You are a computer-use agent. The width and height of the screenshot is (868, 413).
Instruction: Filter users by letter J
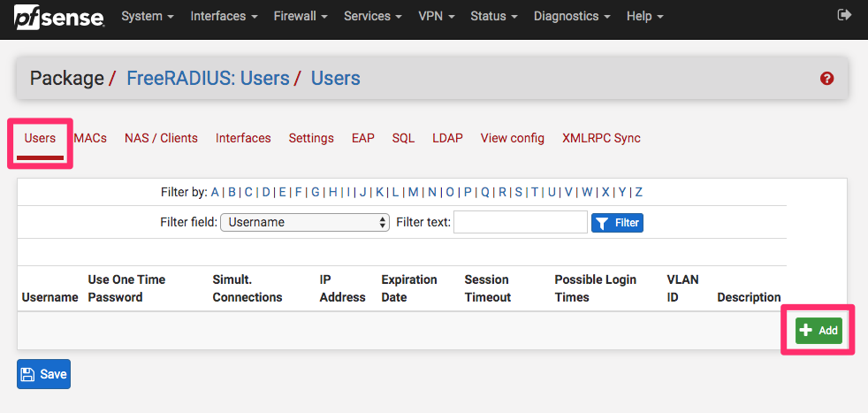click(x=362, y=193)
